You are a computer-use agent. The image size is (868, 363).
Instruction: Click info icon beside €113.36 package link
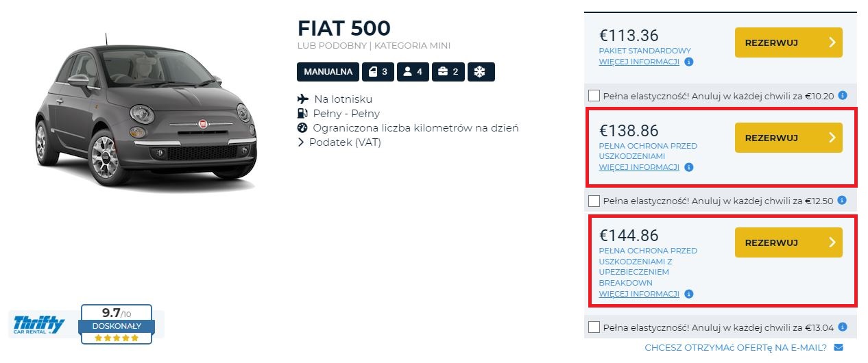pyautogui.click(x=689, y=62)
